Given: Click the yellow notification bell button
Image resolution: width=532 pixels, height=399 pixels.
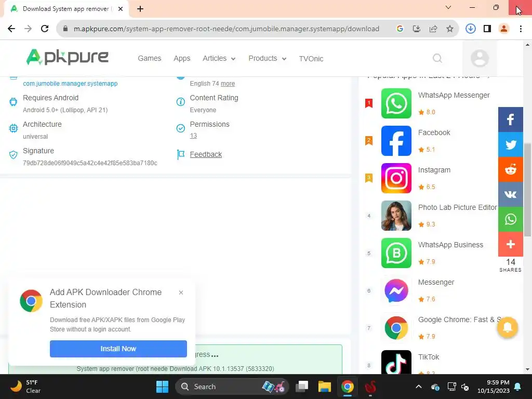Looking at the screenshot, I should pos(507,327).
